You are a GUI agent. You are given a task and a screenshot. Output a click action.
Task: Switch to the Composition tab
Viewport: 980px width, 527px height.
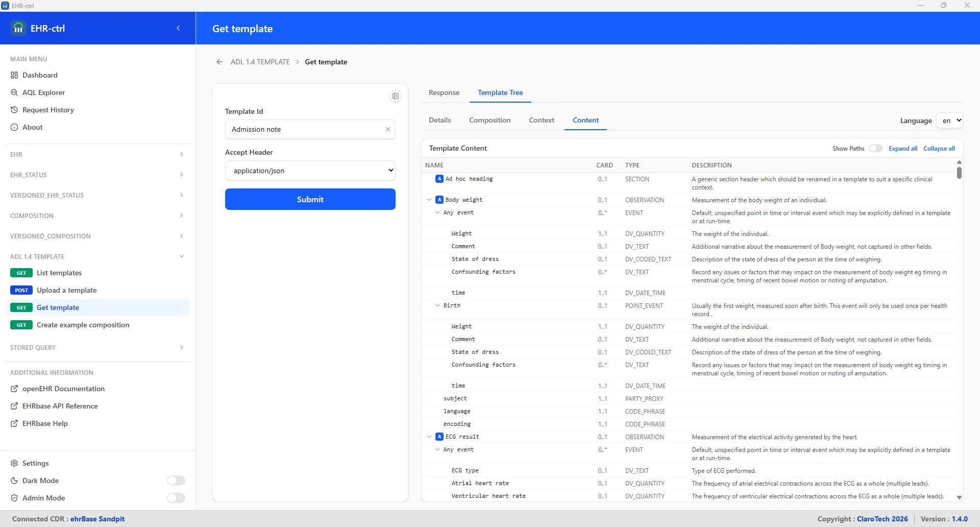point(490,120)
